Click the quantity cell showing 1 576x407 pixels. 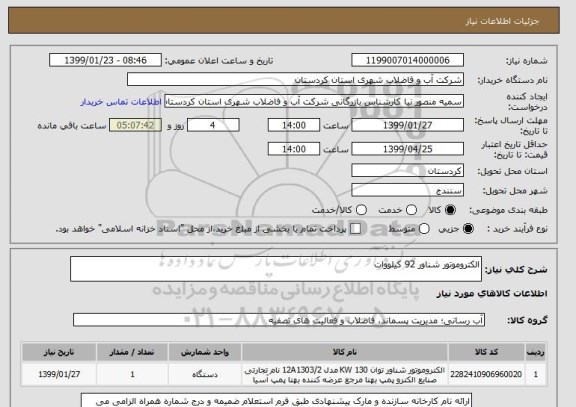(x=132, y=374)
